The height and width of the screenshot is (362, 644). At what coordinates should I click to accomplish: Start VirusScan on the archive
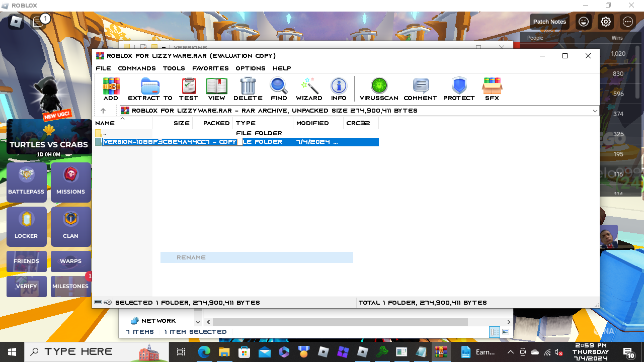(x=379, y=89)
